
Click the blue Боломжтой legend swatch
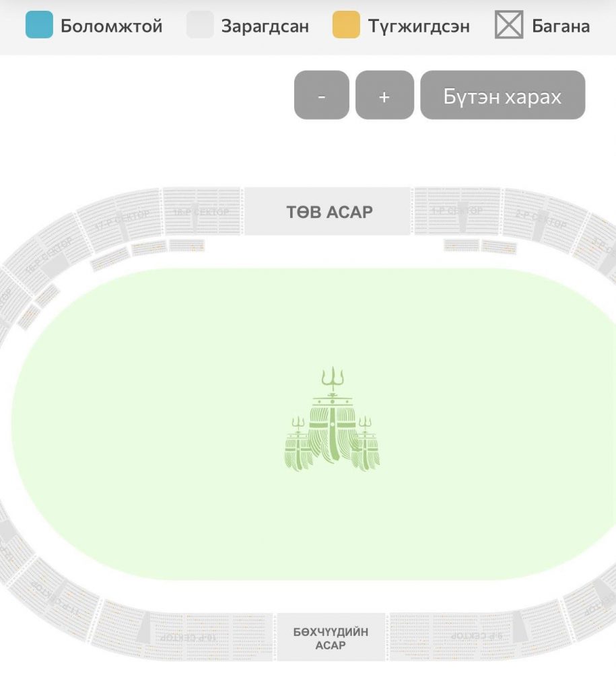point(39,25)
